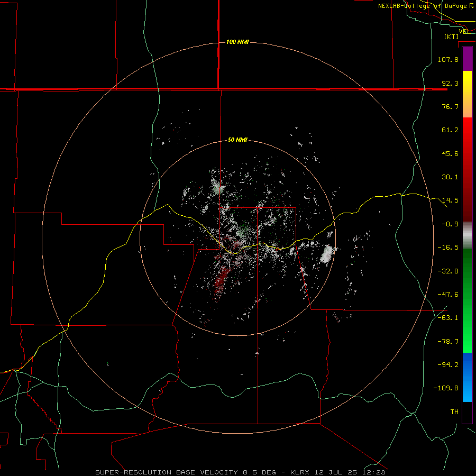476x476 pixels.
Task: Click the 107.8 legend value
Action: [448, 59]
